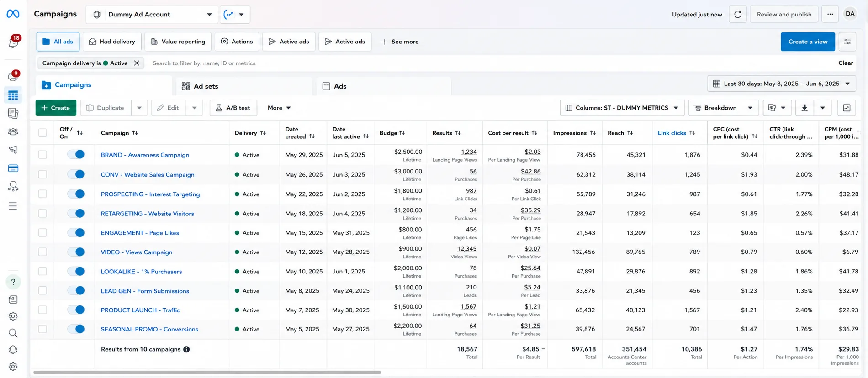Viewport: 868px width, 378px height.
Task: Open the More dropdown menu
Action: coord(279,108)
